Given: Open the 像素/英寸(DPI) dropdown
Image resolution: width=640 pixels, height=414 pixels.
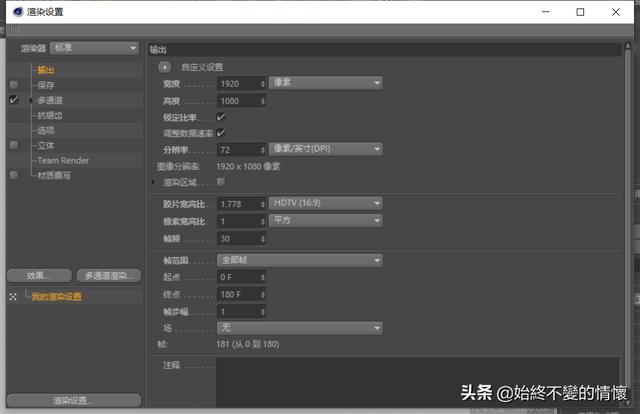Looking at the screenshot, I should 326,149.
